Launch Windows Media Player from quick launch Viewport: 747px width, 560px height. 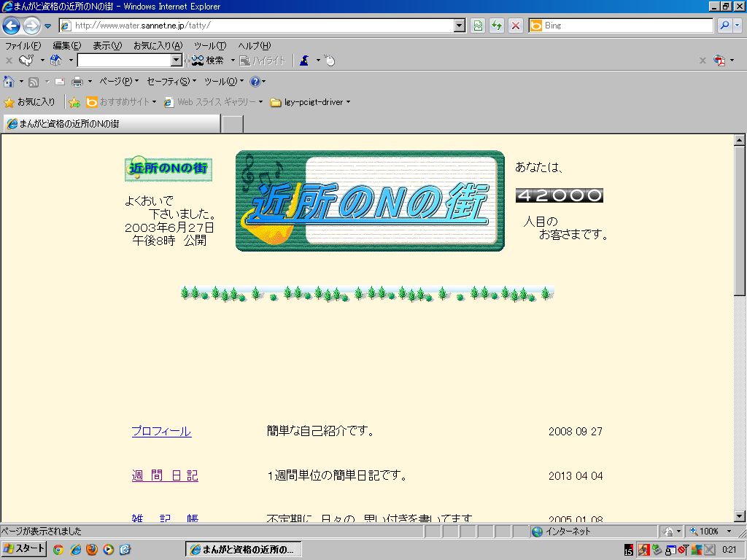(108, 550)
